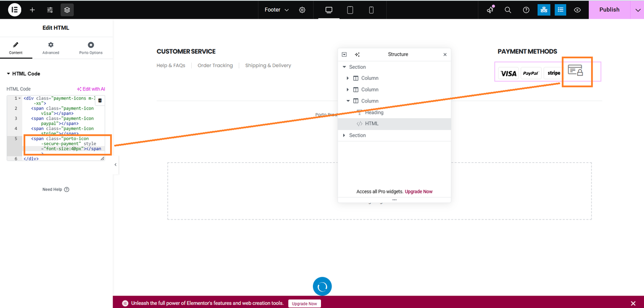Expand second Column in Structure
The height and width of the screenshot is (308, 644).
(x=348, y=89)
